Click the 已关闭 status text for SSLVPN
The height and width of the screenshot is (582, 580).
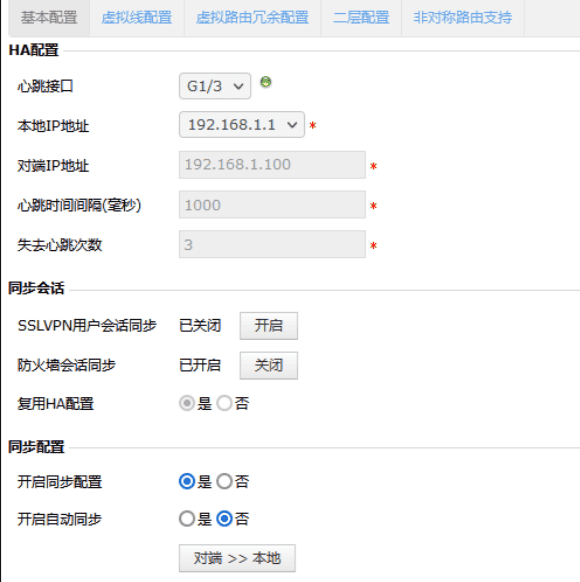pyautogui.click(x=200, y=326)
